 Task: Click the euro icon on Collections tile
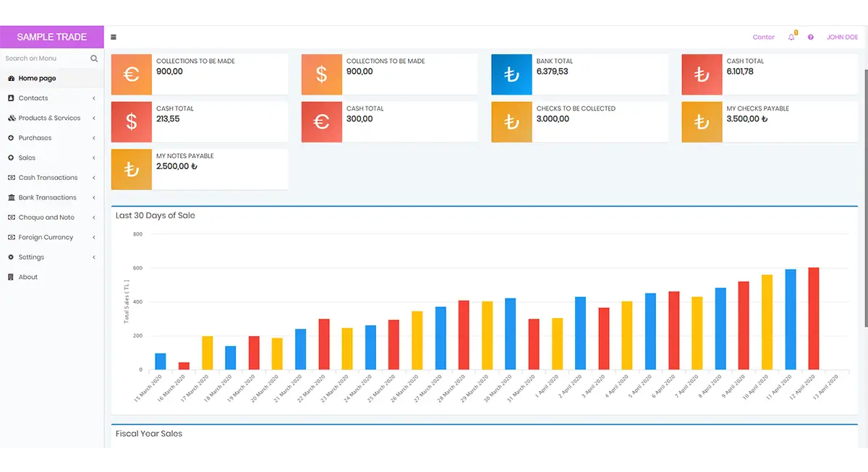[131, 74]
